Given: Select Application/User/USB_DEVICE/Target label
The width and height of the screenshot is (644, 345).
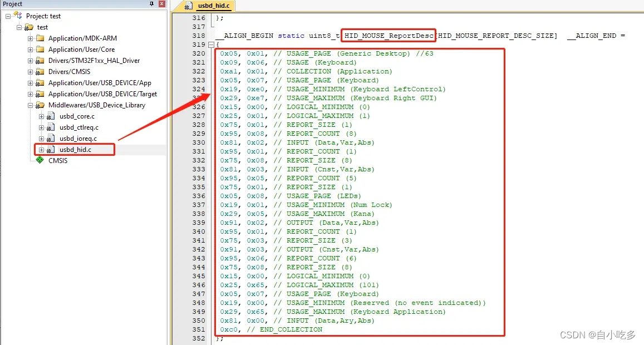Looking at the screenshot, I should [102, 93].
